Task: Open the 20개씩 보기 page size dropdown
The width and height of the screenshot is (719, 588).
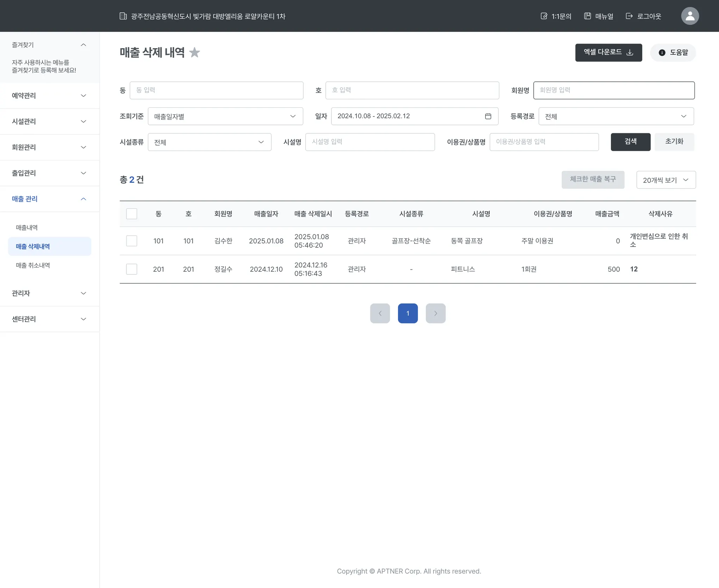Action: point(666,180)
